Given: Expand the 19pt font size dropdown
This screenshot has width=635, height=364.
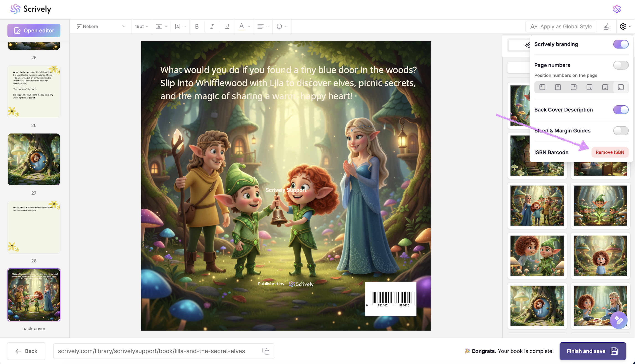Looking at the screenshot, I should [x=141, y=26].
